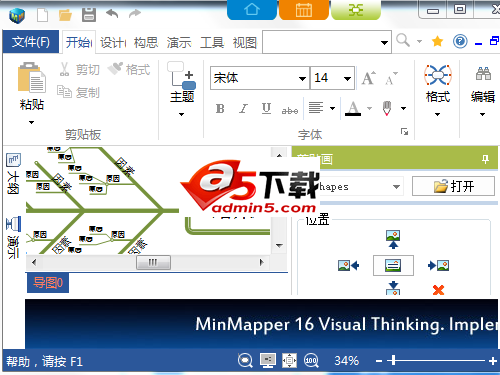Screen dimensions: 500x375
Task: Click the highlighter pen icon
Action: pyautogui.click(x=387, y=108)
